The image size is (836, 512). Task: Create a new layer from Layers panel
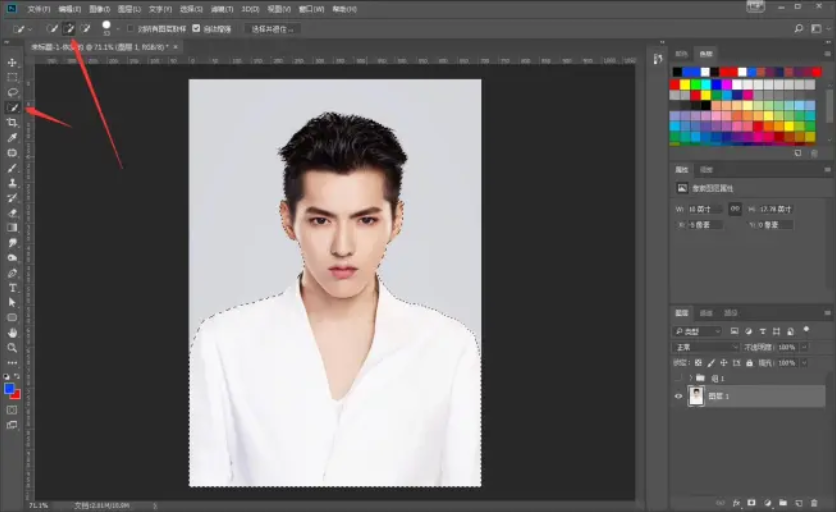799,502
